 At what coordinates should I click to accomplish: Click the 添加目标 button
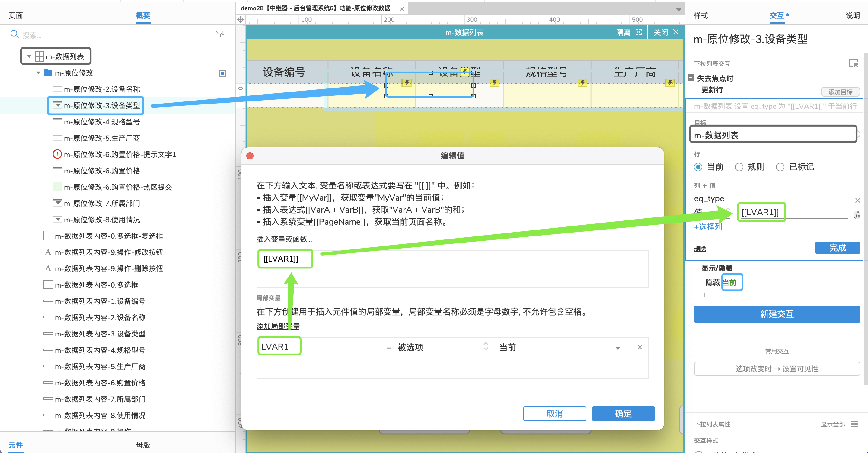point(840,92)
